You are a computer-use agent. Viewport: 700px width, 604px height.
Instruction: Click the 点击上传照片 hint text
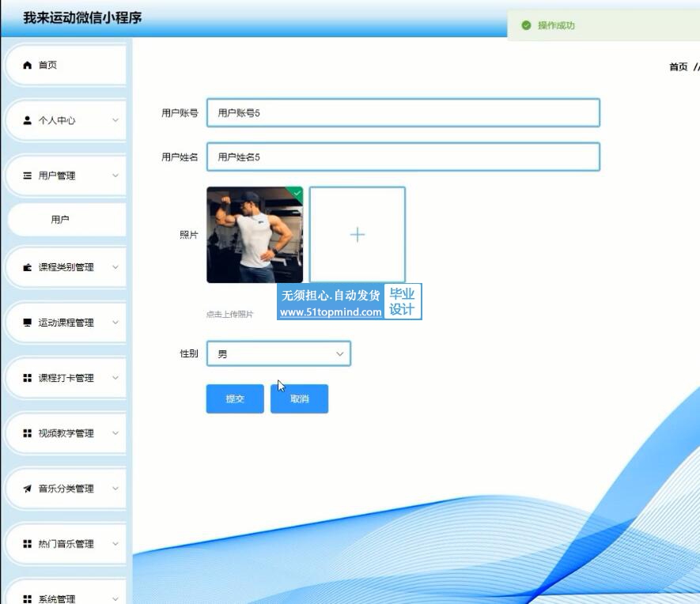click(x=229, y=315)
